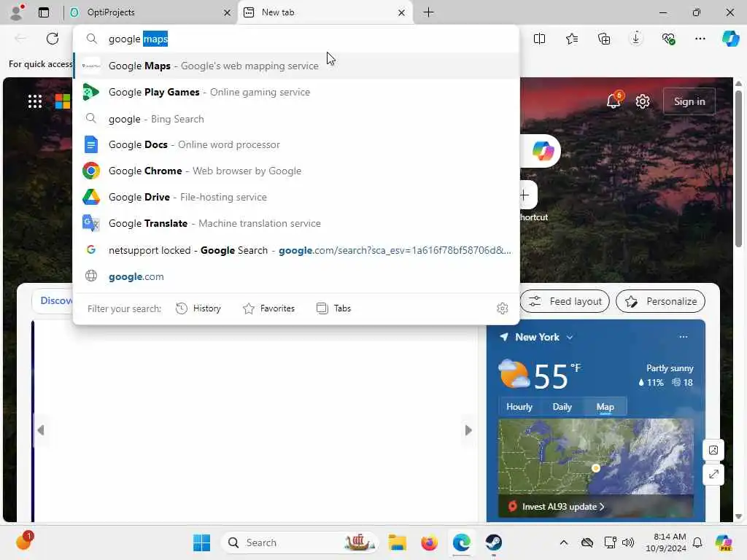Choose the Google Drive suggestion
The height and width of the screenshot is (560, 747).
click(296, 197)
